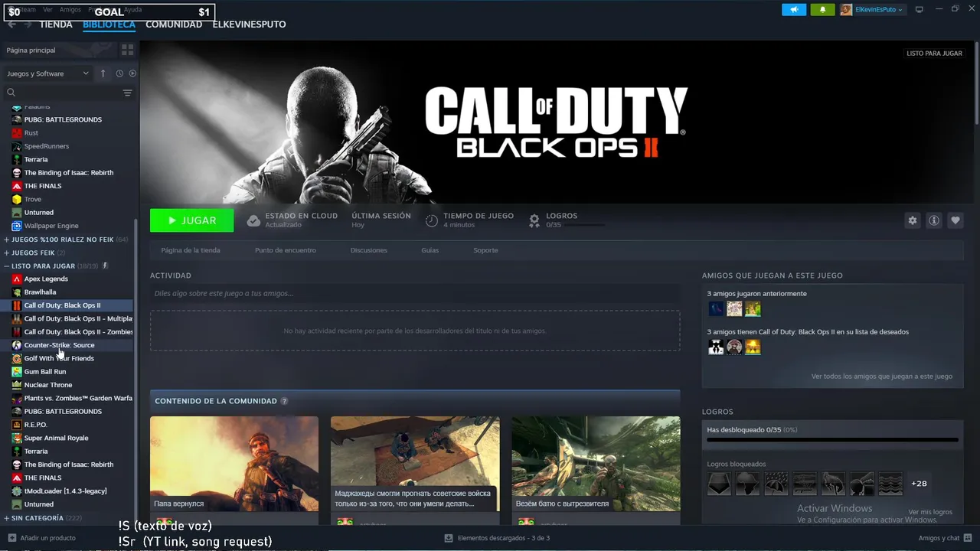Image resolution: width=980 pixels, height=551 pixels.
Task: Click the Ver mis logros link
Action: [930, 512]
